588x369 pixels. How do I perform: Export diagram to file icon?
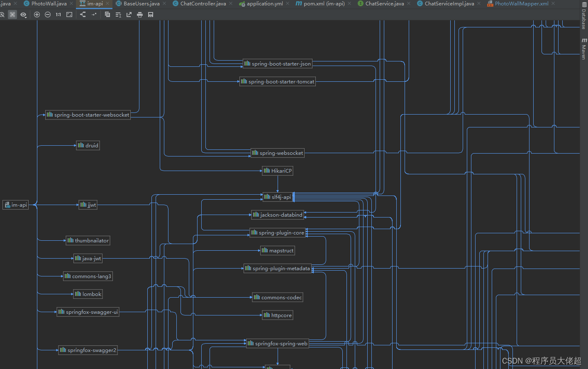[x=129, y=15]
